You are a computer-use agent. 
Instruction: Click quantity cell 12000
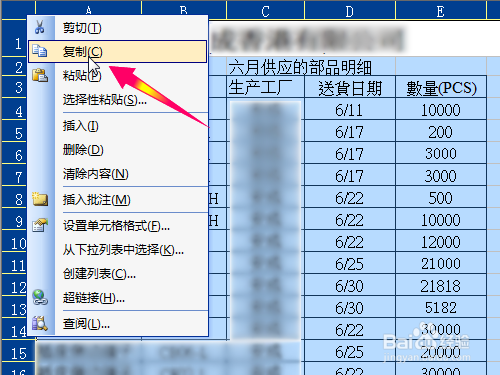(441, 241)
